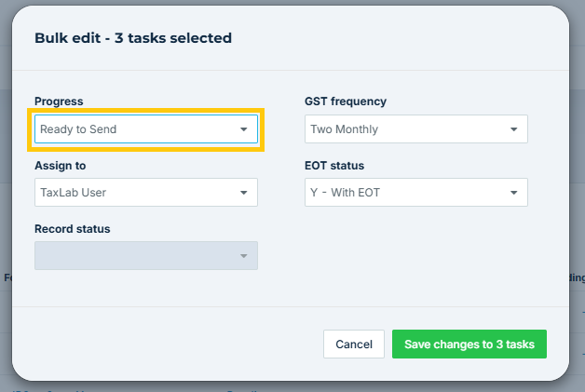Viewport: 585px width, 392px height.
Task: Click the GST frequency dropdown arrow
Action: pyautogui.click(x=513, y=129)
